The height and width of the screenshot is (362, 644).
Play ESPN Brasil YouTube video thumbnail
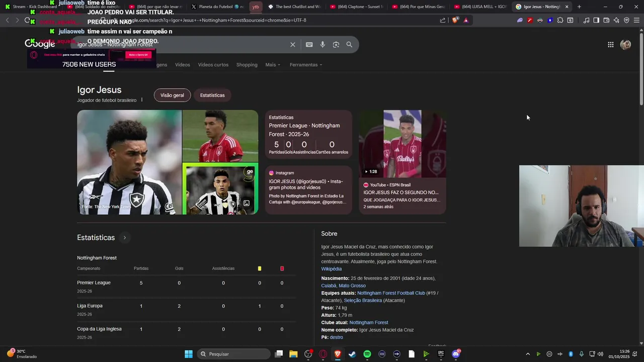click(x=402, y=144)
